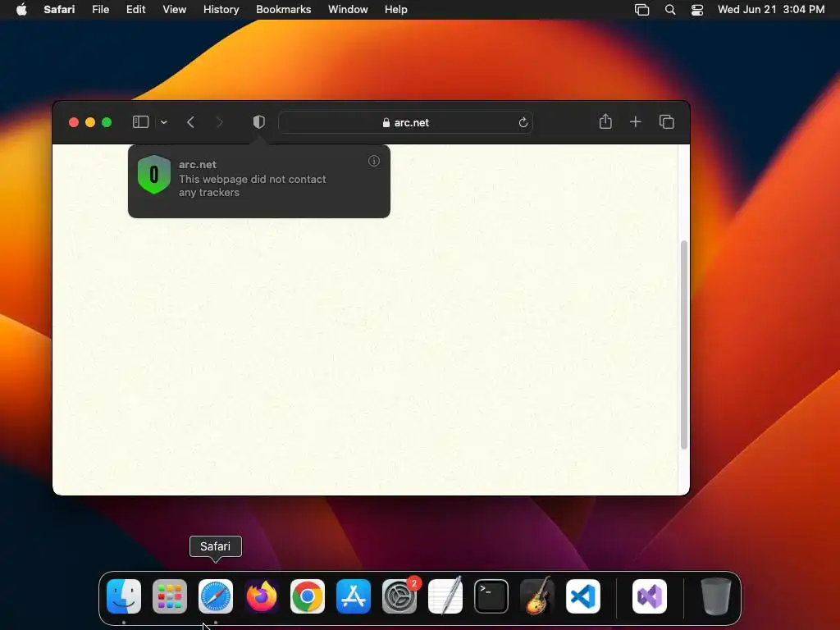
Task: Click the date and time clock
Action: coord(771,10)
